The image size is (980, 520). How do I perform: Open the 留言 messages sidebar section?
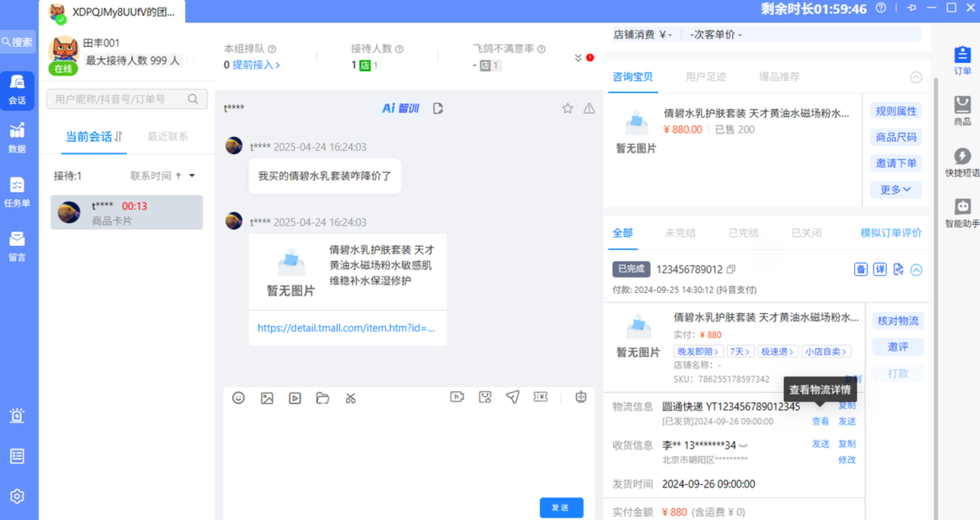[x=17, y=246]
